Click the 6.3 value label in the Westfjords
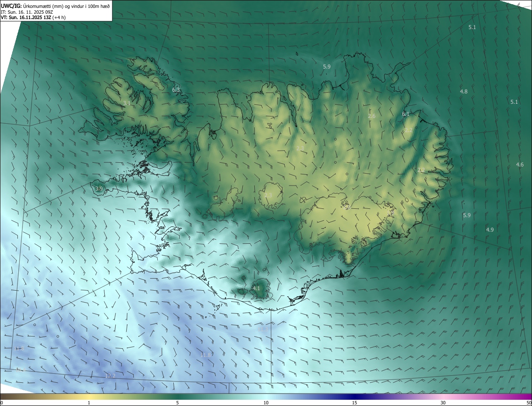 click(x=176, y=90)
